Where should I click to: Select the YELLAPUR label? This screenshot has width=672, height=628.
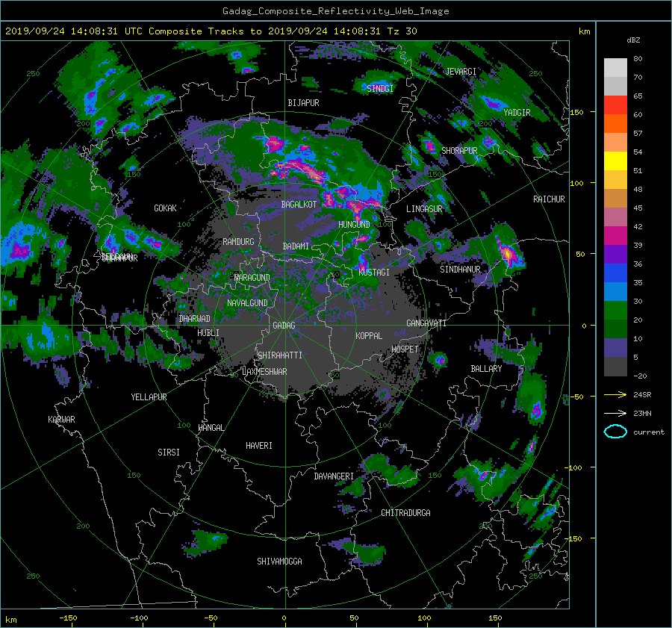point(149,397)
